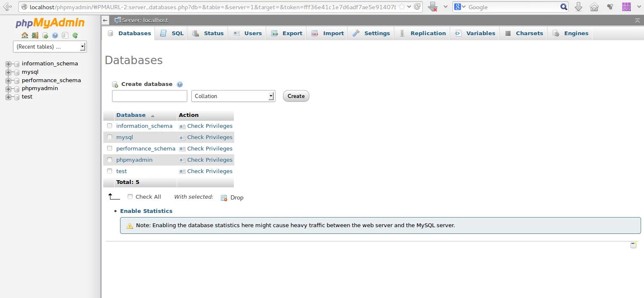Click the grey documents icon in sidebar
The image size is (644, 298).
(x=65, y=35)
